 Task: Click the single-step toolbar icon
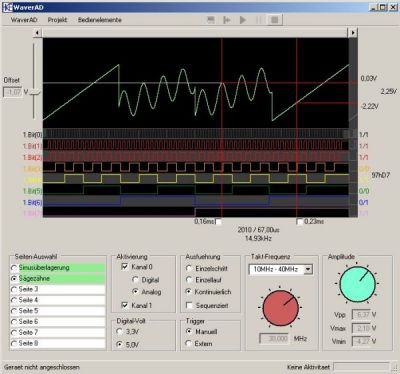(x=227, y=20)
